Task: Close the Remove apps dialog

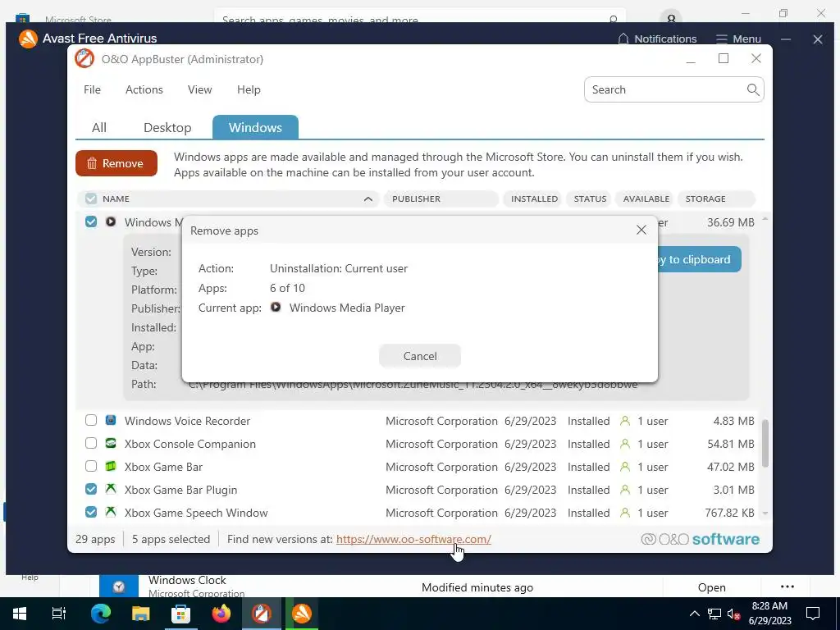Action: [641, 230]
